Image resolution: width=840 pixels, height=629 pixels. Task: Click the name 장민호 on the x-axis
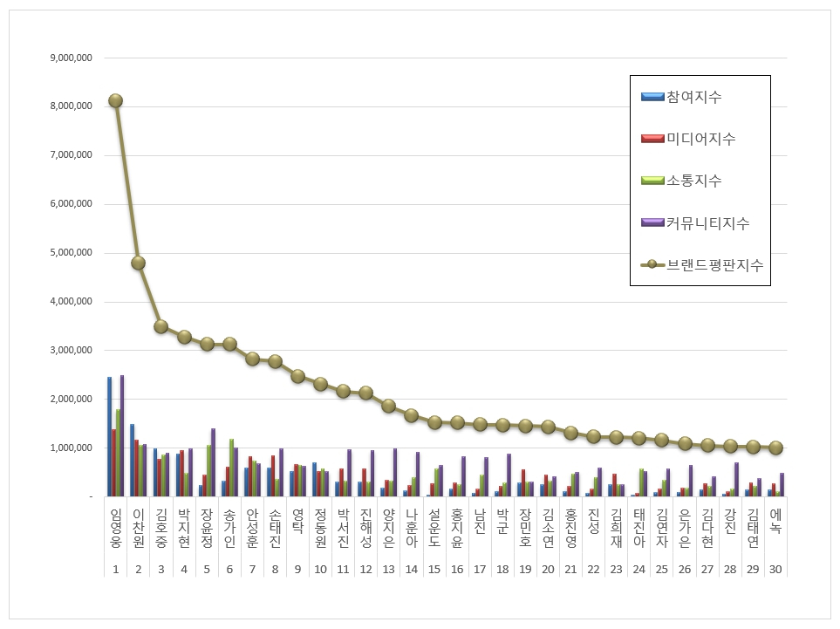525,529
